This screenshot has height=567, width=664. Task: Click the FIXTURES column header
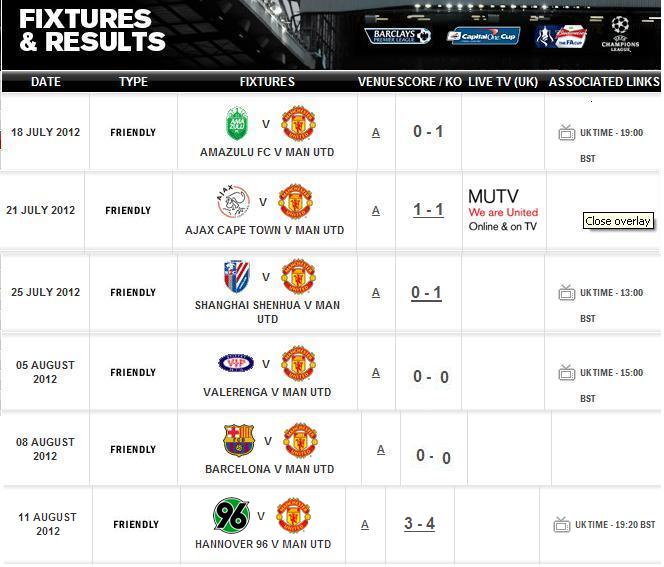(x=267, y=81)
